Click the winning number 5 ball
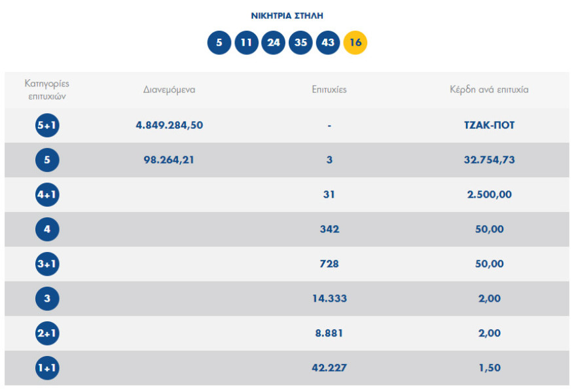This screenshot has width=576, height=392. click(219, 43)
